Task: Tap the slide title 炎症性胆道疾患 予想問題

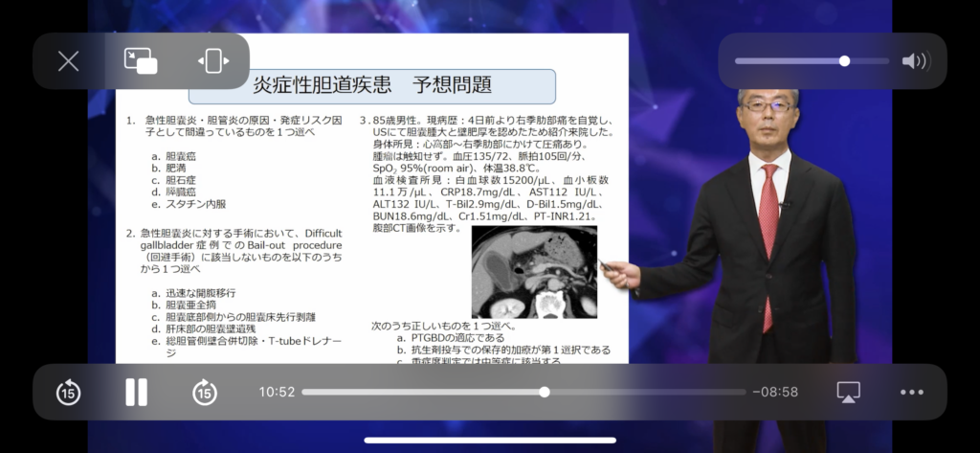Action: 371,85
